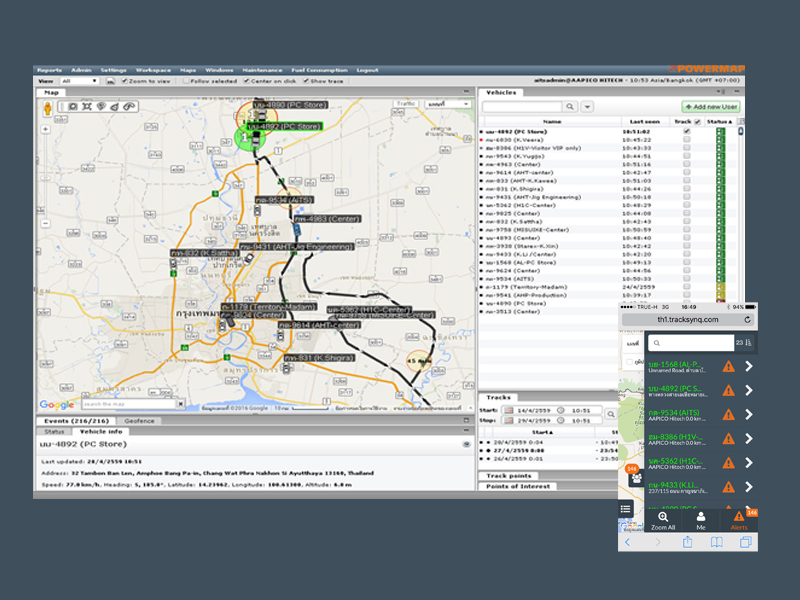Screen dimensions: 800x600
Task: Select the Map tab
Action: (x=51, y=92)
